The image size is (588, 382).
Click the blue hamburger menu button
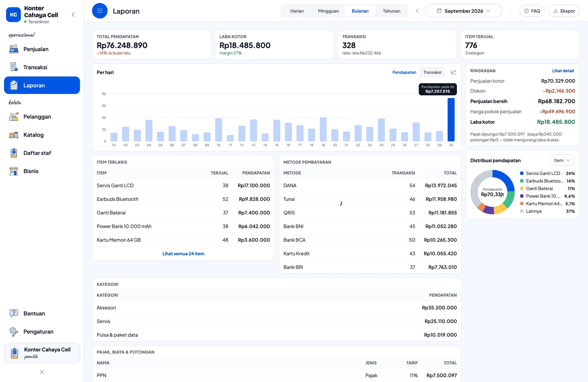click(x=100, y=11)
